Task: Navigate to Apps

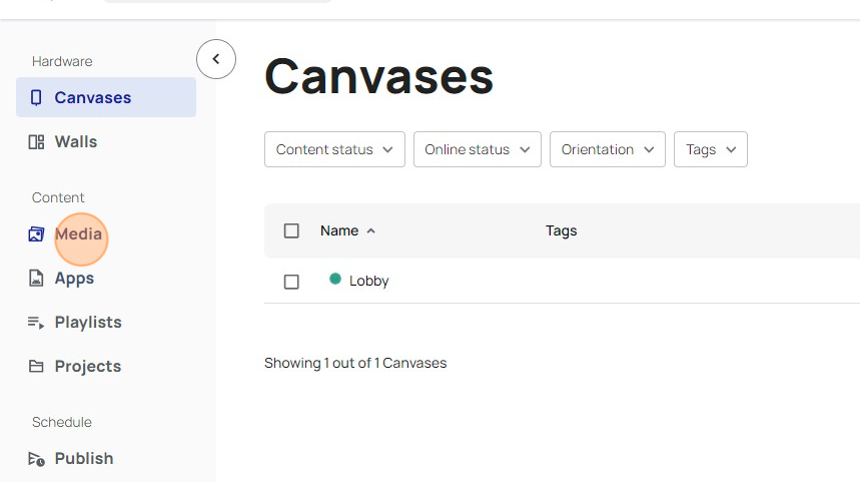Action: click(x=74, y=279)
